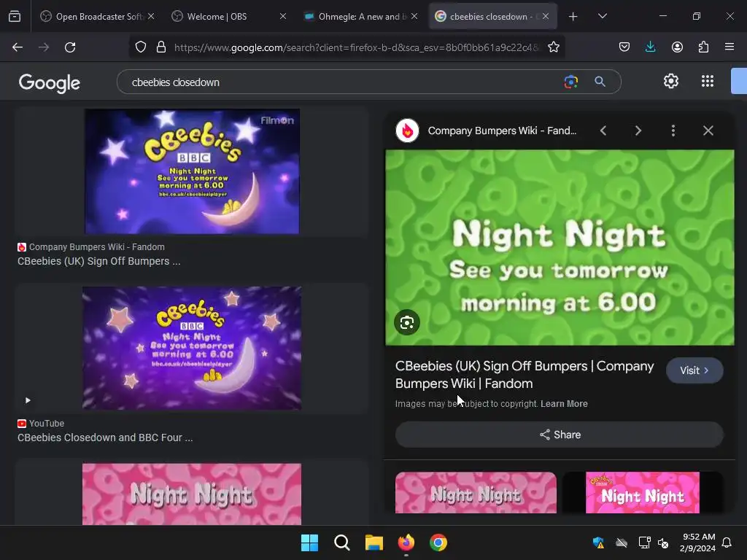This screenshot has height=560, width=747.
Task: Bookmark this page with the star
Action: coord(553,47)
